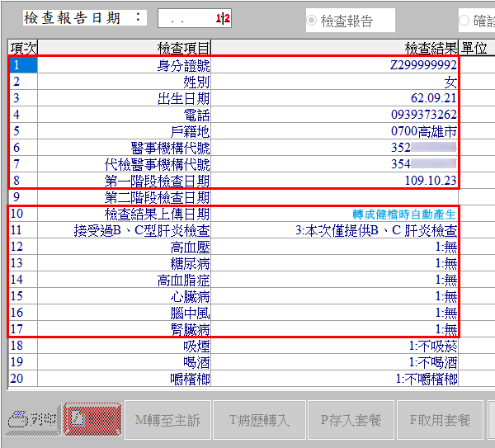The image size is (495, 448).
Task: Click the 列印 print button with printer icon
Action: tap(32, 421)
